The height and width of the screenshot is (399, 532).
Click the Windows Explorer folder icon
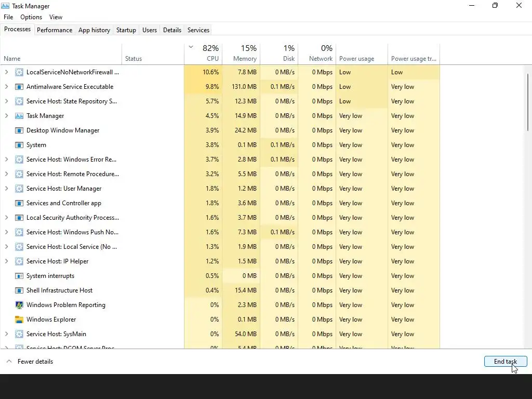click(19, 320)
